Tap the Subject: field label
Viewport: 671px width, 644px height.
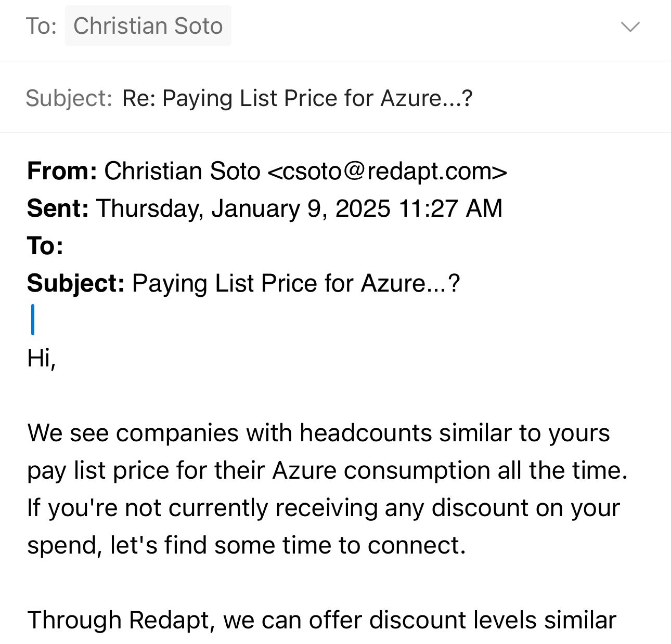click(69, 98)
